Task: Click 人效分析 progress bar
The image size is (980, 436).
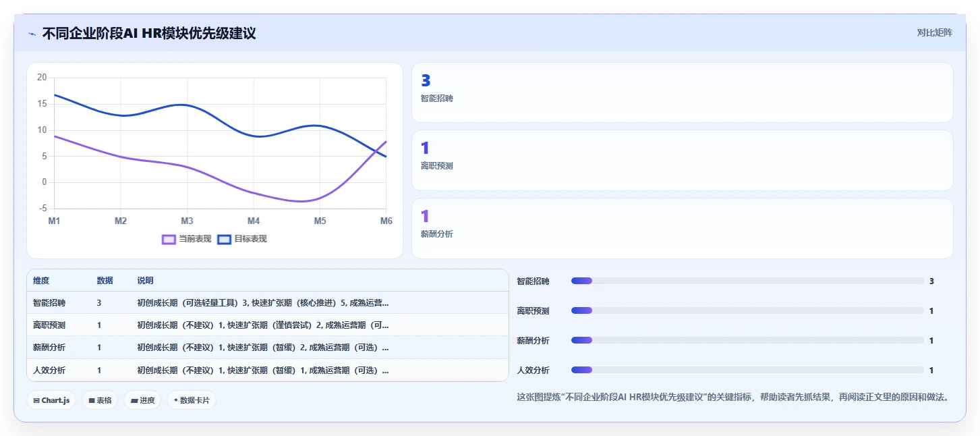Action: coord(747,370)
